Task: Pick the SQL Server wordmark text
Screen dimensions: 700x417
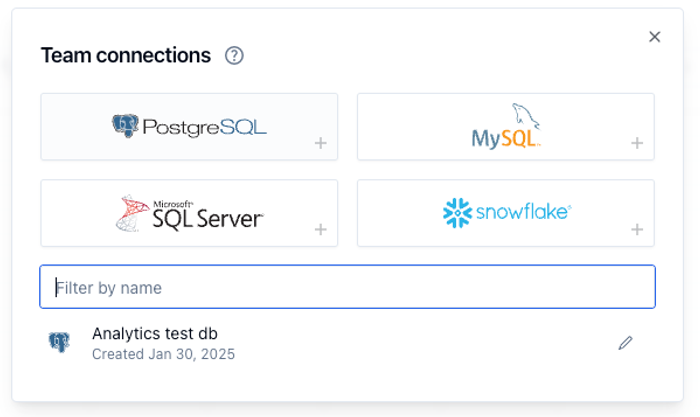Action: [x=207, y=216]
